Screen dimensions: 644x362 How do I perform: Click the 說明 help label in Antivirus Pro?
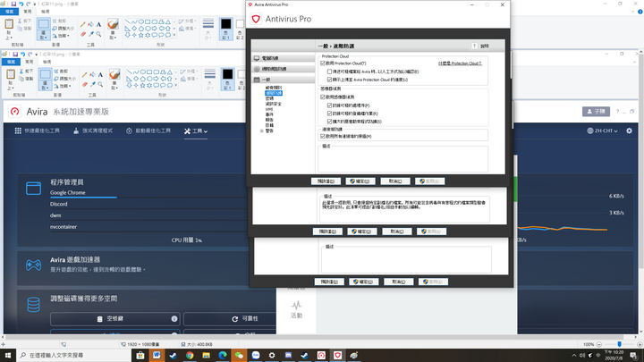click(x=485, y=46)
